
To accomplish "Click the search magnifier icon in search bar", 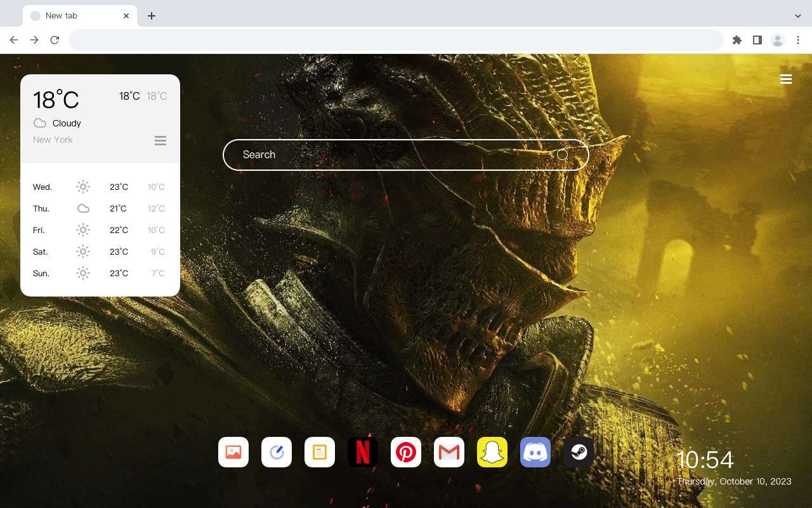I will tap(562, 155).
